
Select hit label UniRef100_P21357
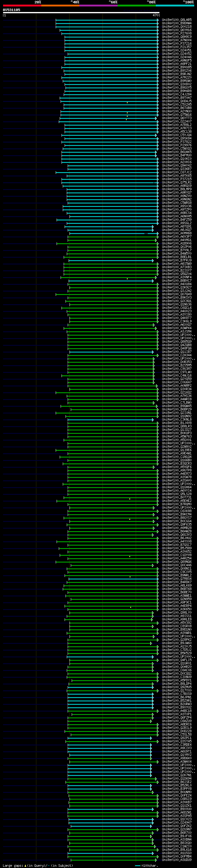[176, 47]
